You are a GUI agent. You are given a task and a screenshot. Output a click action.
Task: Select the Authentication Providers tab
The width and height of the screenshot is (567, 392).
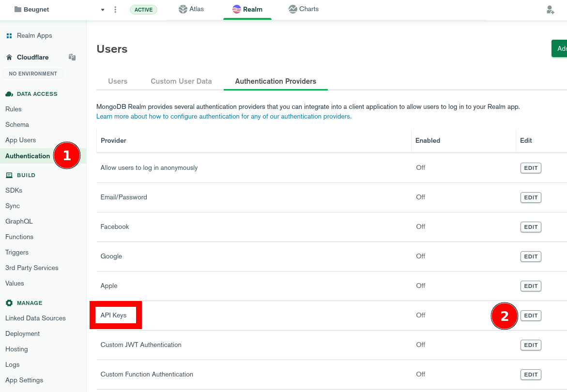point(276,81)
